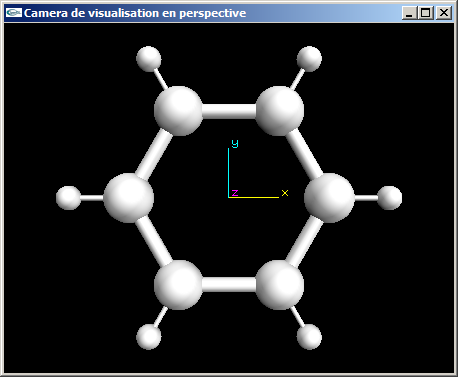The height and width of the screenshot is (377, 458).
Task: Select the far-left hydrogen atom sphere
Action: 69,198
